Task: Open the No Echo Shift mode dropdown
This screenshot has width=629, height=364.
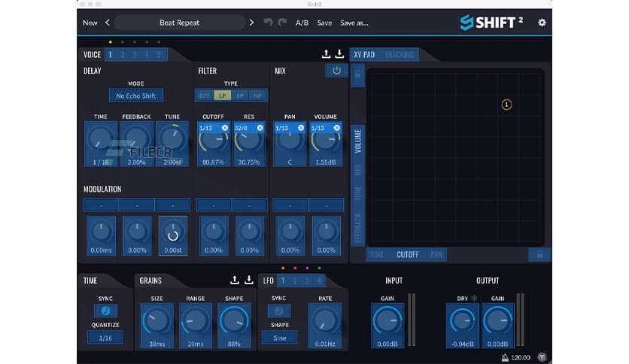Action: point(135,96)
